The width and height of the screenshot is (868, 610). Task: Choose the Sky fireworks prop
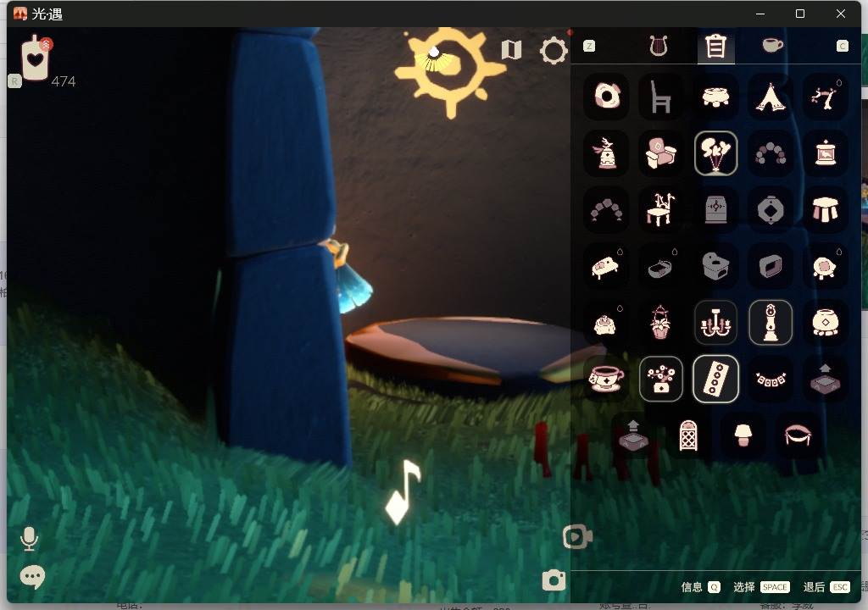pos(715,153)
